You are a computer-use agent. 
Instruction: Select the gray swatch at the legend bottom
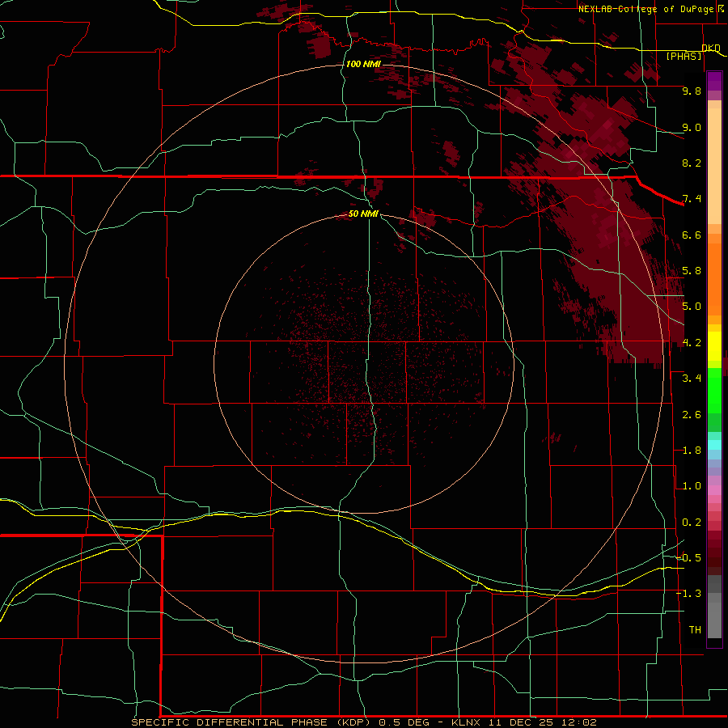click(x=714, y=620)
